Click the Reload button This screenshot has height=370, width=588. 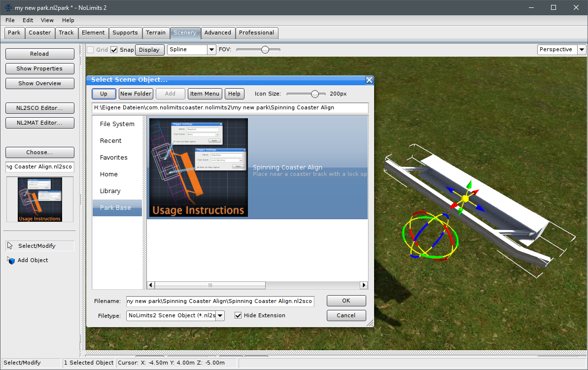pos(40,54)
